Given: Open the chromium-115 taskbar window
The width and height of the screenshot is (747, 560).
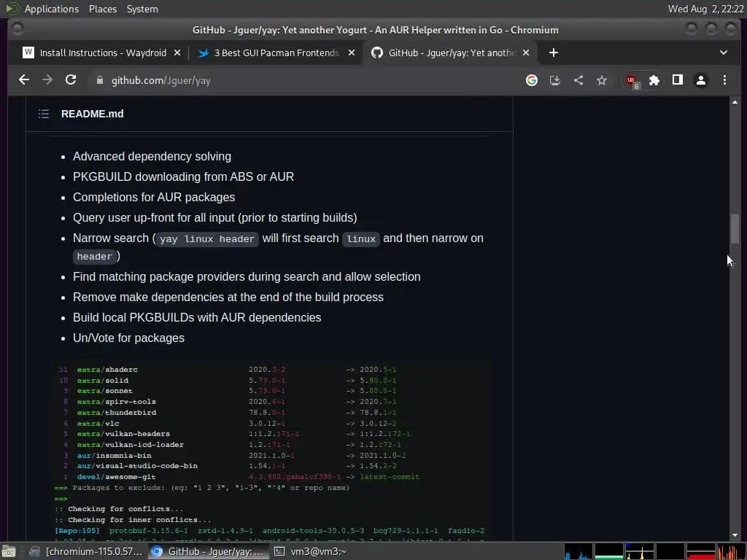Looking at the screenshot, I should [x=86, y=551].
